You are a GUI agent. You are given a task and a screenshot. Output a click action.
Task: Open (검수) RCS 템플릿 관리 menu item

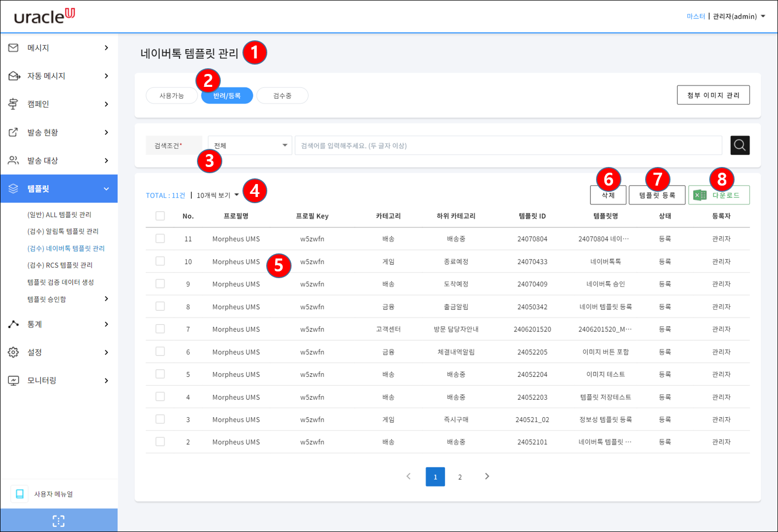[x=60, y=265]
